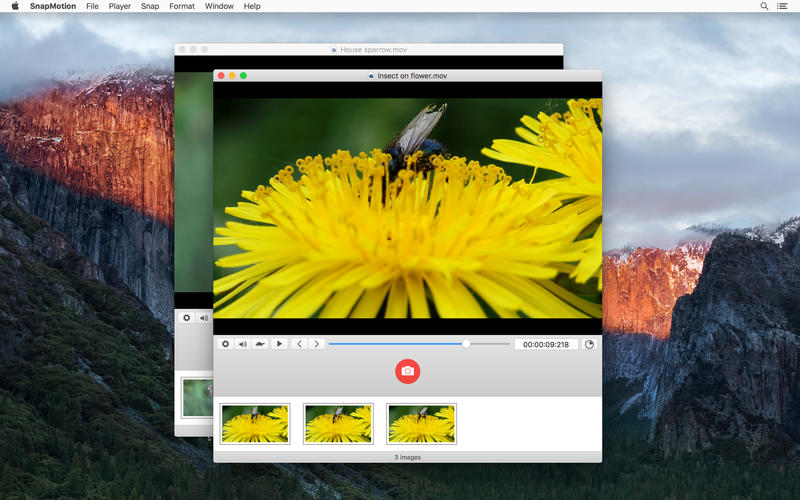
Task: Click the red camera snapshot button
Action: tap(408, 371)
